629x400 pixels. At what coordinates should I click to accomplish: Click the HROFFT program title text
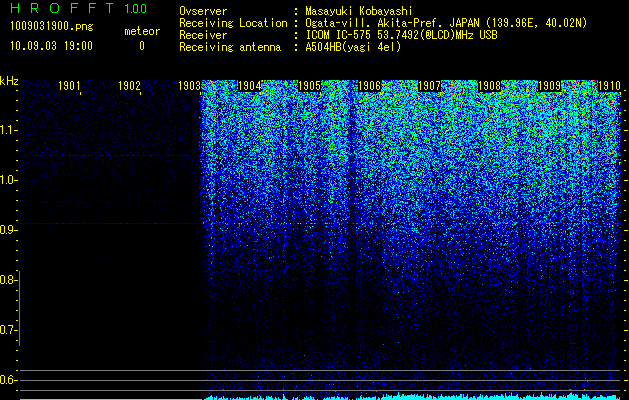pos(62,8)
